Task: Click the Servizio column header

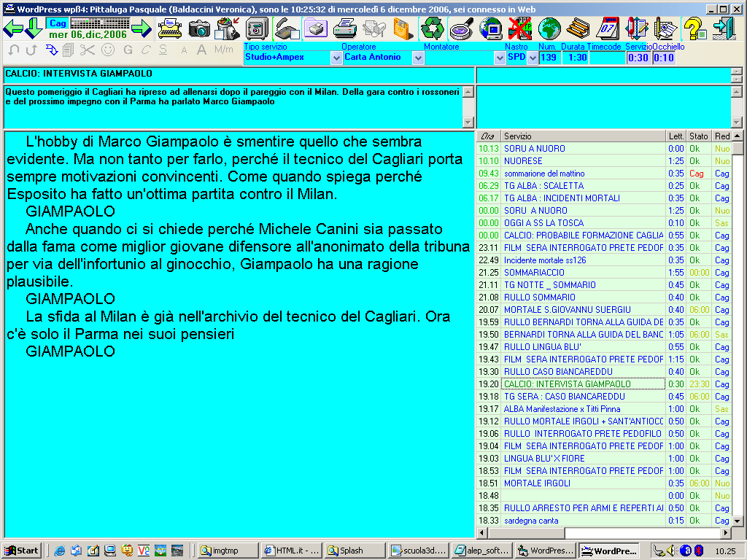Action: coord(582,136)
